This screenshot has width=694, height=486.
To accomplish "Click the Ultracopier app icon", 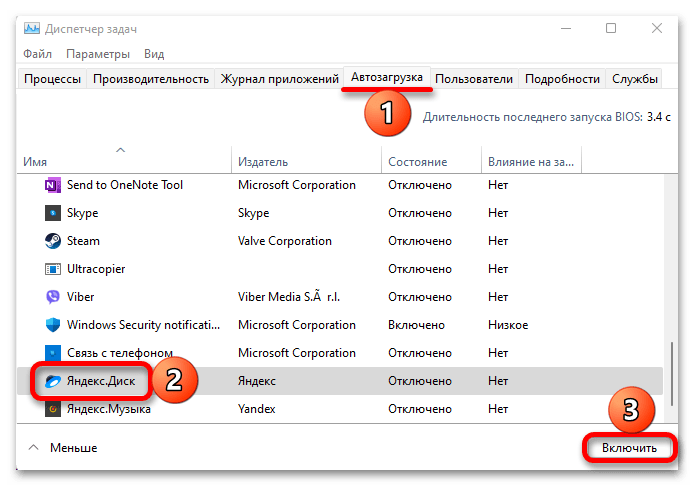I will 53,269.
